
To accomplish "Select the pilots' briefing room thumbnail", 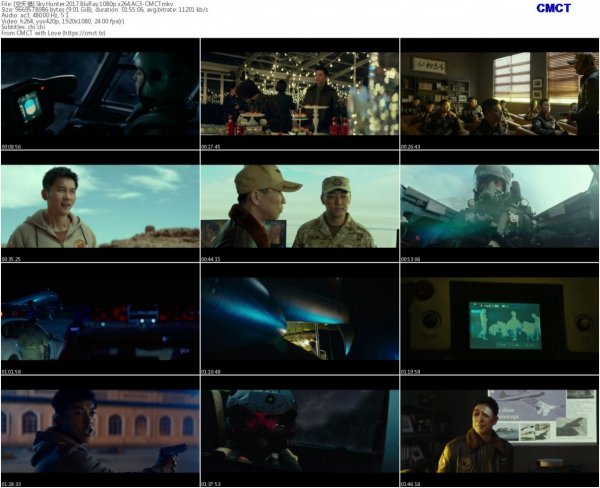I will (x=499, y=92).
